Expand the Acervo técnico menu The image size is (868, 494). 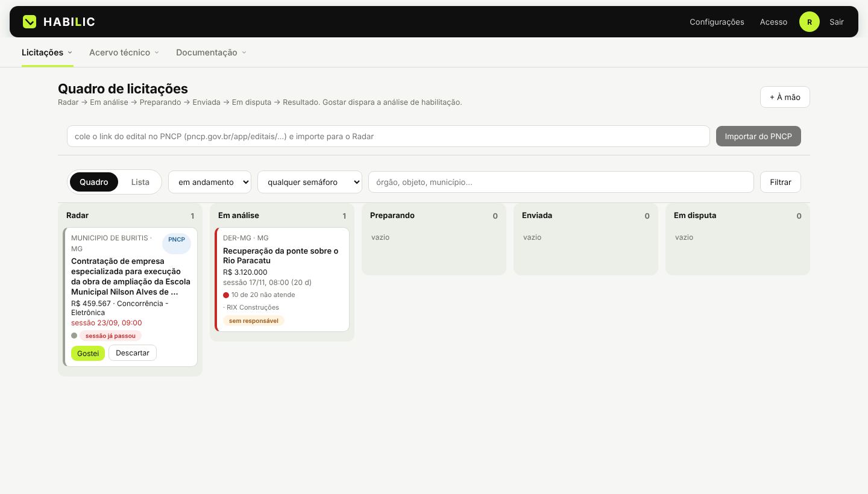click(x=124, y=52)
